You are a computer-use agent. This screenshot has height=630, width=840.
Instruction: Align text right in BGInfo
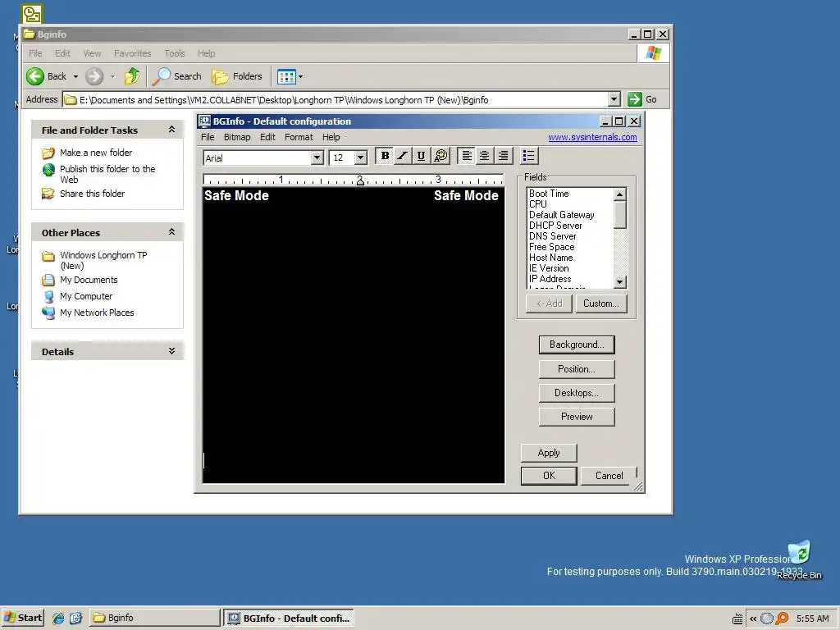click(503, 156)
